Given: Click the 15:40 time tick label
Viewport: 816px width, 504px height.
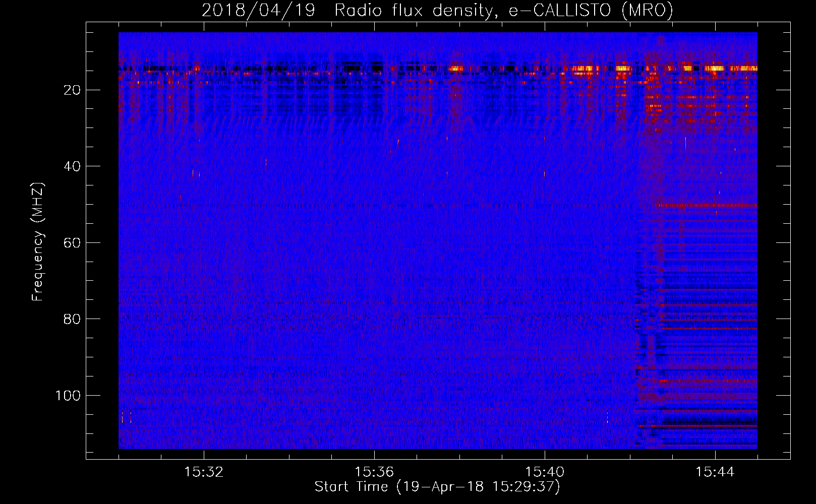Looking at the screenshot, I should tap(545, 472).
